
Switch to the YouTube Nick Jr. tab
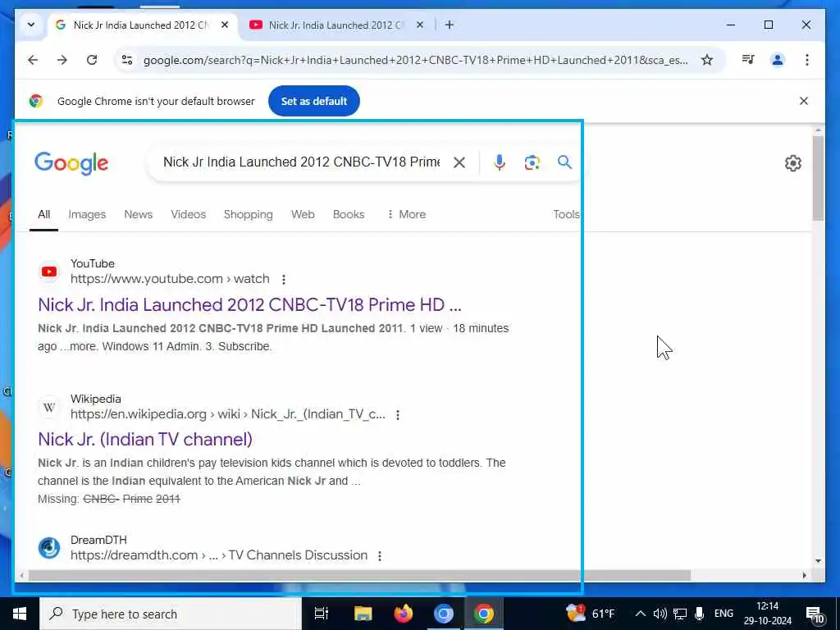(x=335, y=25)
